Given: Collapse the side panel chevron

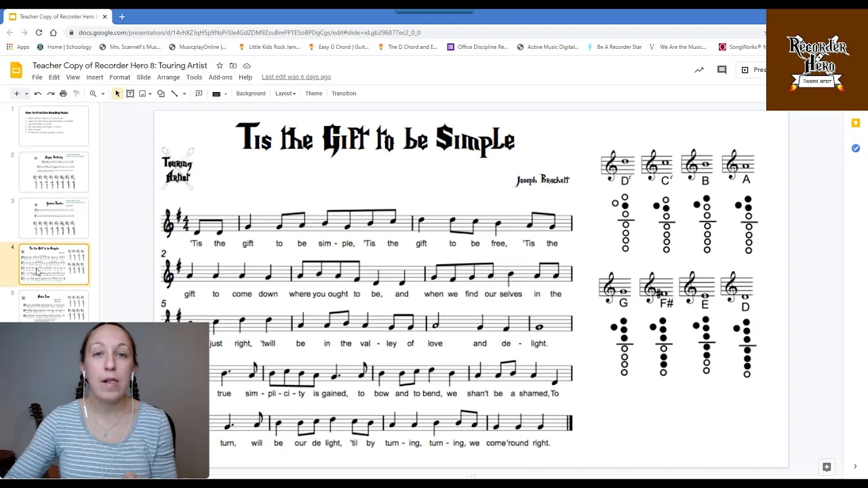Looking at the screenshot, I should coord(855,466).
